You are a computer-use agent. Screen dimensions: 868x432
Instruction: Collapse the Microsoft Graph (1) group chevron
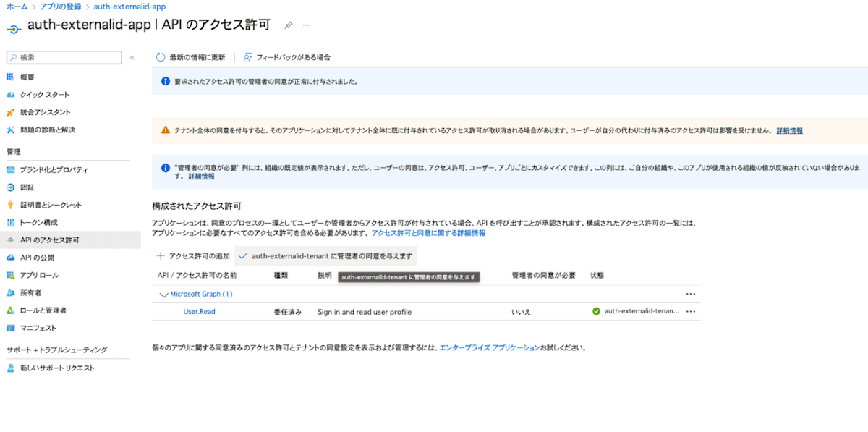pos(163,295)
